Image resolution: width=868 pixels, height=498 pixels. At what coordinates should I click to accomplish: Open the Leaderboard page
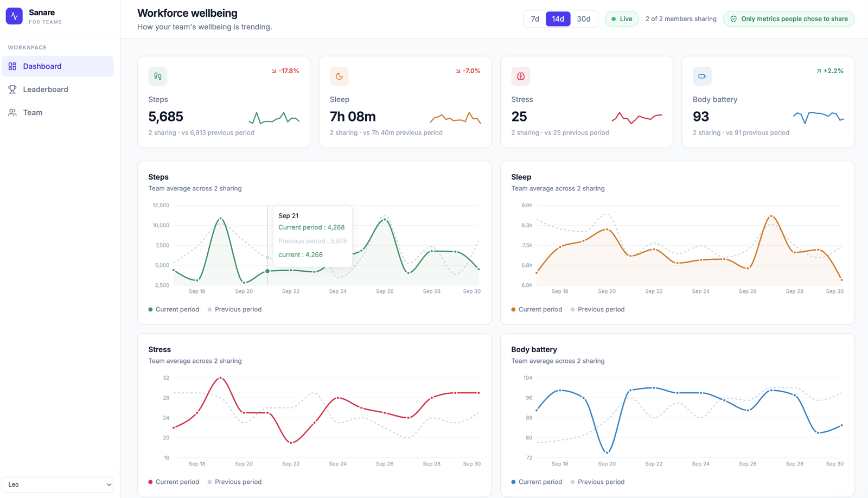pos(58,90)
